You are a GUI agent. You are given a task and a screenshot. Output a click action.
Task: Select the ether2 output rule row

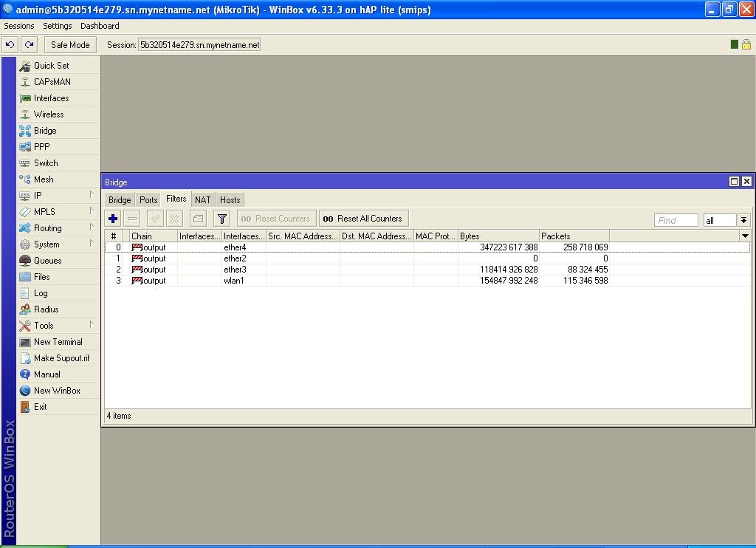click(x=427, y=258)
